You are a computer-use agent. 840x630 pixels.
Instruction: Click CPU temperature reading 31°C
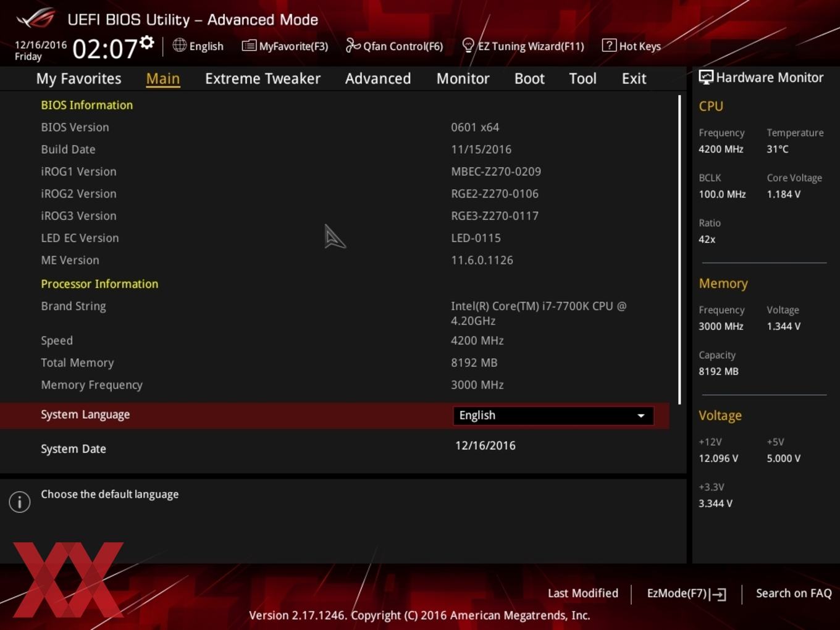(778, 149)
